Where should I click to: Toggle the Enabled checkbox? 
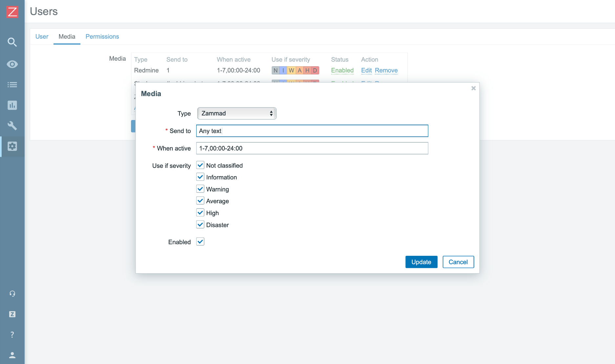click(x=200, y=242)
